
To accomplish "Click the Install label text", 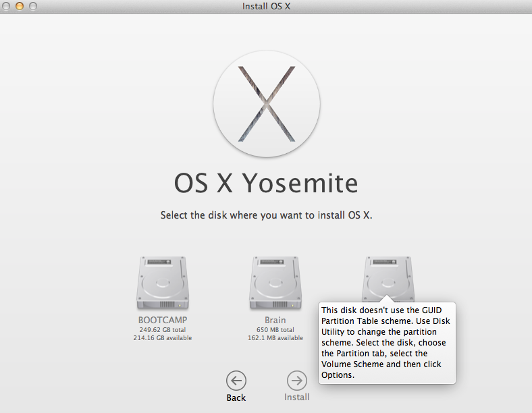I will tap(297, 397).
